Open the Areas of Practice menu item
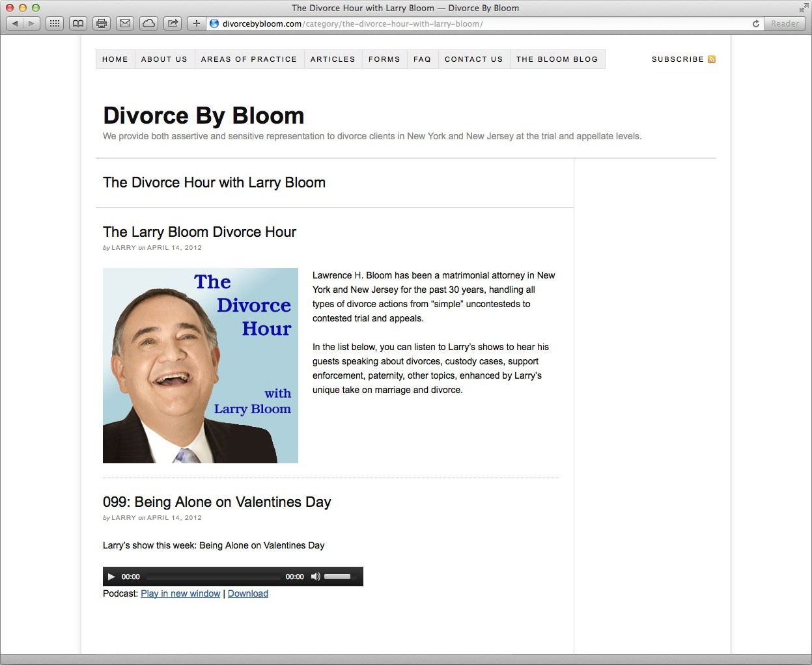The height and width of the screenshot is (665, 812). (x=249, y=59)
